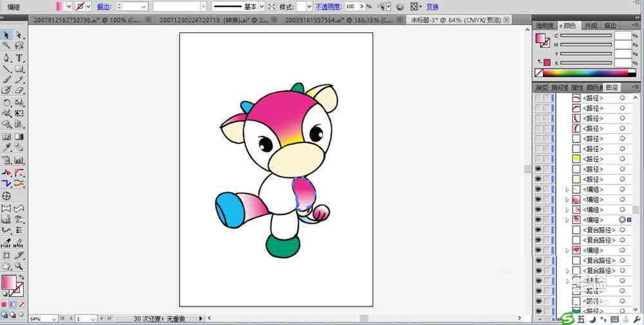Pick the Gradient tool in toolbox

point(19,137)
